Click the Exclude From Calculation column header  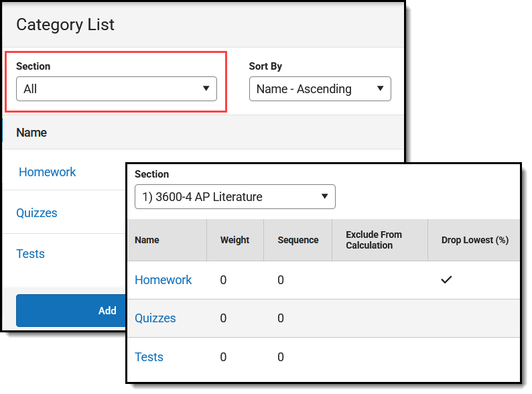tap(374, 240)
